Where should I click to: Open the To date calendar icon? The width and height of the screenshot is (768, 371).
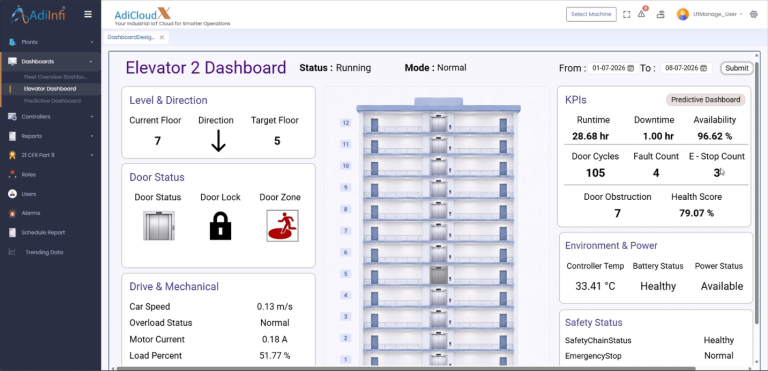(703, 68)
